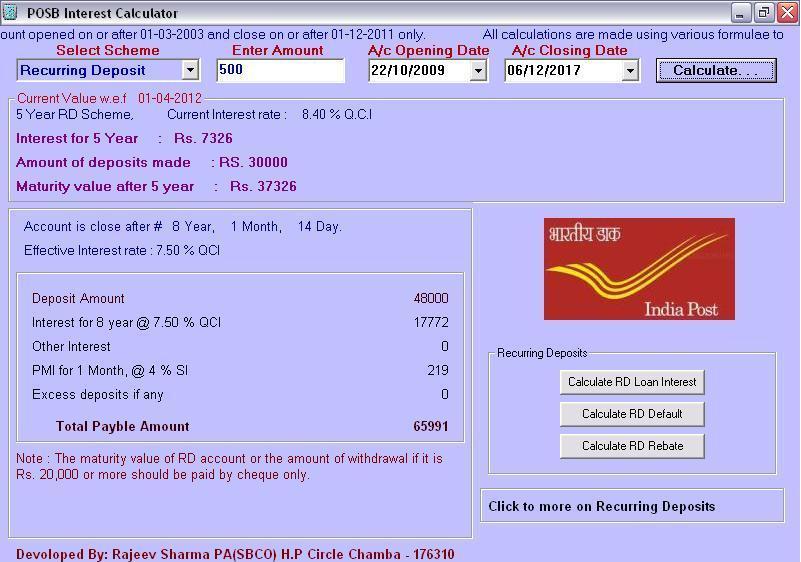Click the PMI for 1 Month @ 4 % SI label

click(x=110, y=370)
